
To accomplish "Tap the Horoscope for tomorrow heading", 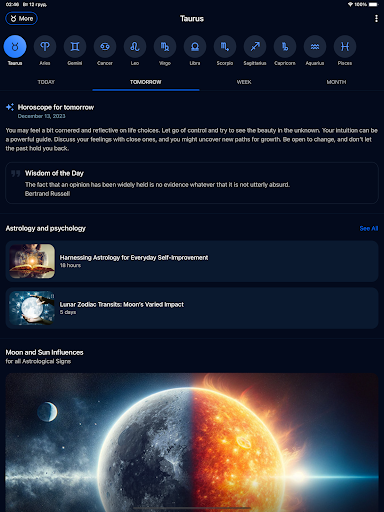I will pyautogui.click(x=56, y=107).
